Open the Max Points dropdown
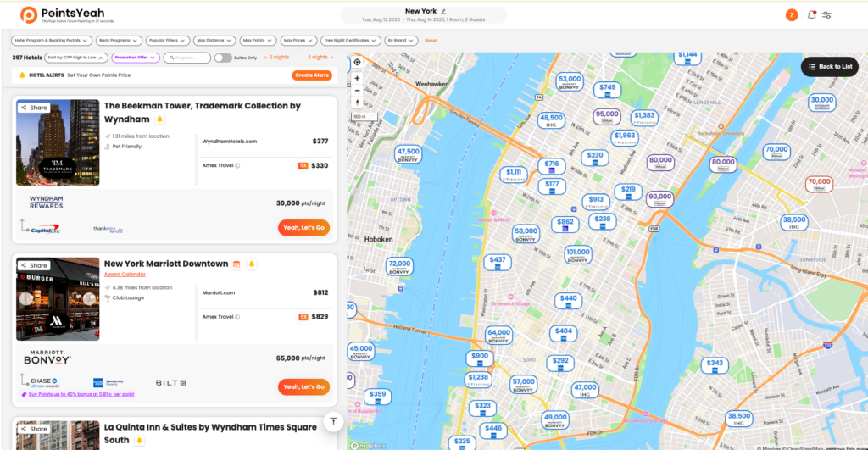 [258, 41]
